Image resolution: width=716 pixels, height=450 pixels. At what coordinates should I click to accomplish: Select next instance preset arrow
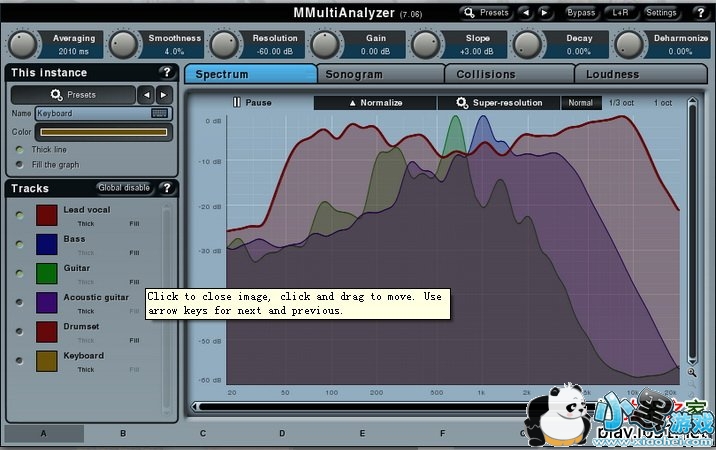163,95
